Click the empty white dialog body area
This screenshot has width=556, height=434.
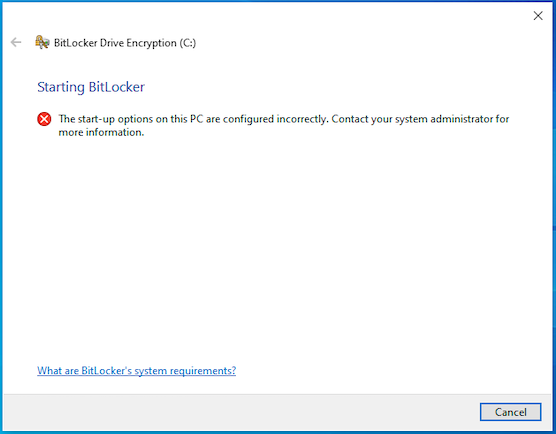pyautogui.click(x=277, y=248)
